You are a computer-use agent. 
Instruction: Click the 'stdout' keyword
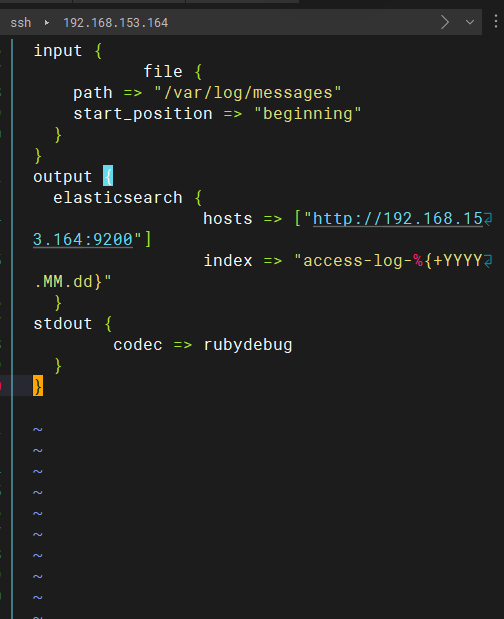pos(63,324)
